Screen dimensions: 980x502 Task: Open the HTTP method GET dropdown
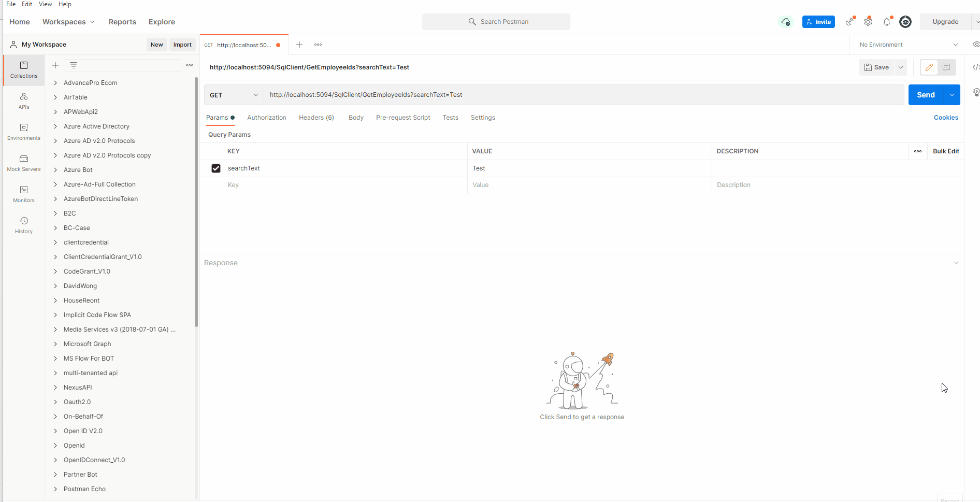[x=234, y=95]
